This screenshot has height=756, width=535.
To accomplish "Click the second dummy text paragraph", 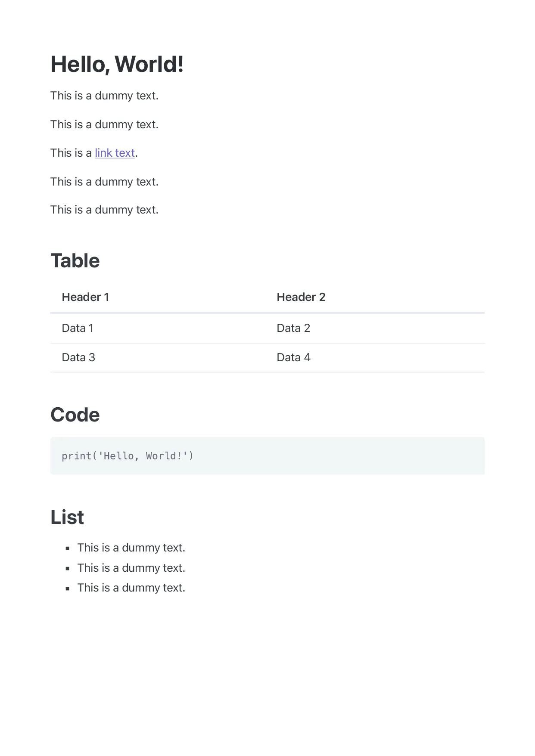I will coord(104,124).
